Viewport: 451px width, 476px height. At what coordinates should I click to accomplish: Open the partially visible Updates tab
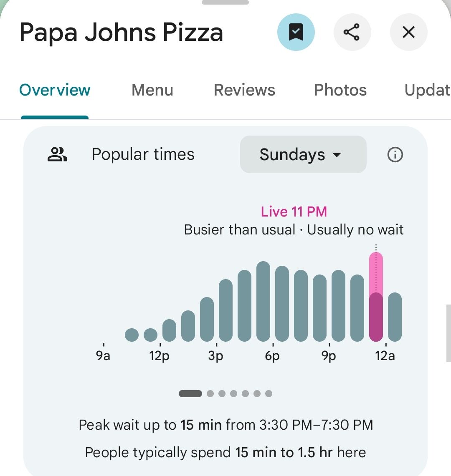coord(427,90)
